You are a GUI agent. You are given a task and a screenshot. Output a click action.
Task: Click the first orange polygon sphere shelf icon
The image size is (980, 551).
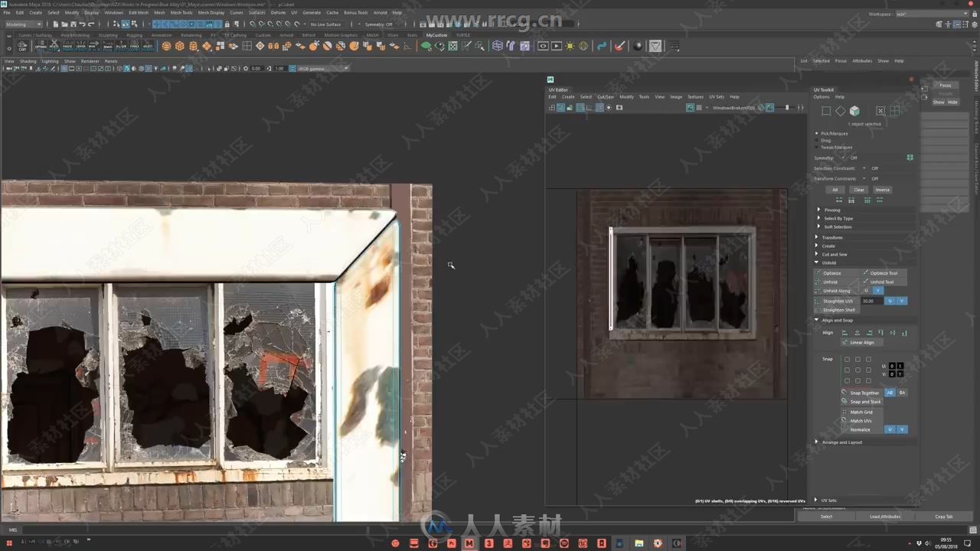[x=166, y=46]
